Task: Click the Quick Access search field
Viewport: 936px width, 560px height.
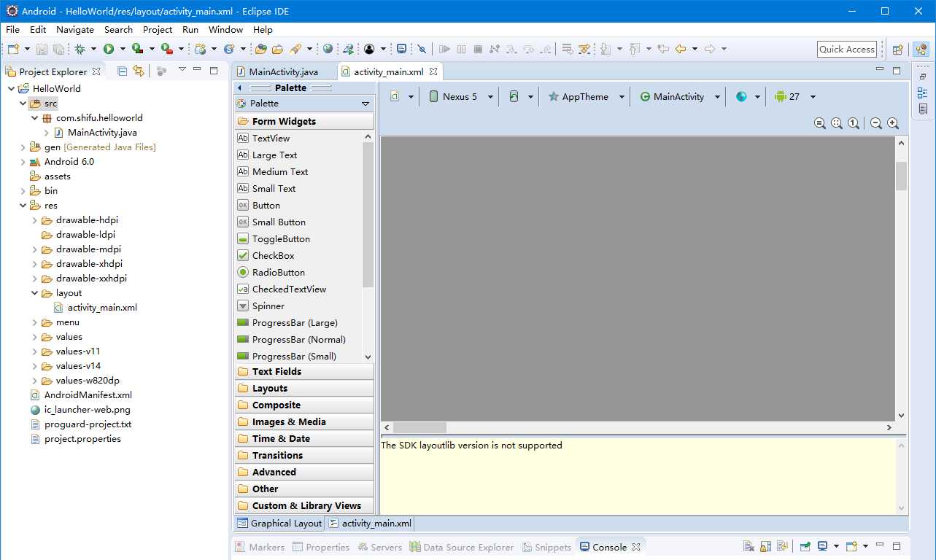Action: 847,50
